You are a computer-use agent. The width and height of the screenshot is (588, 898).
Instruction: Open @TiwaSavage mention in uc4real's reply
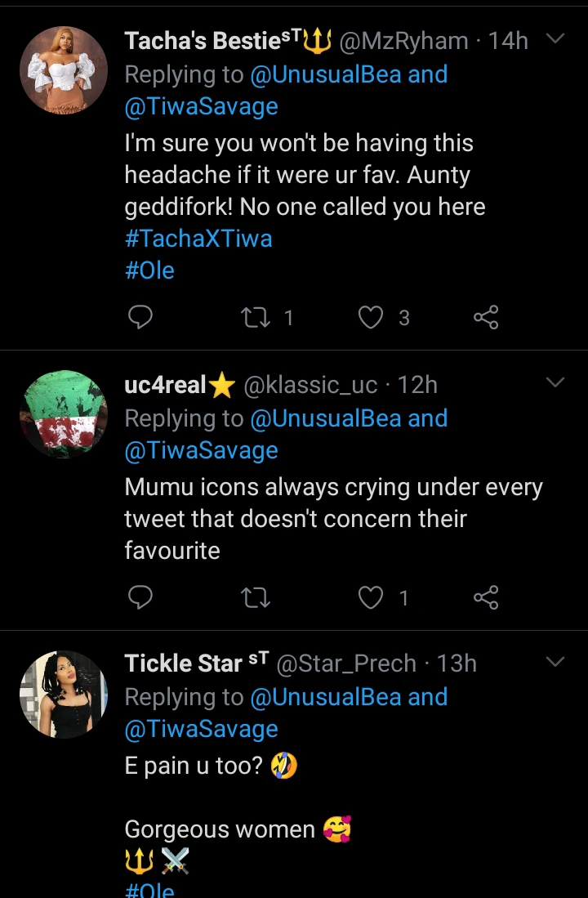[x=201, y=450]
